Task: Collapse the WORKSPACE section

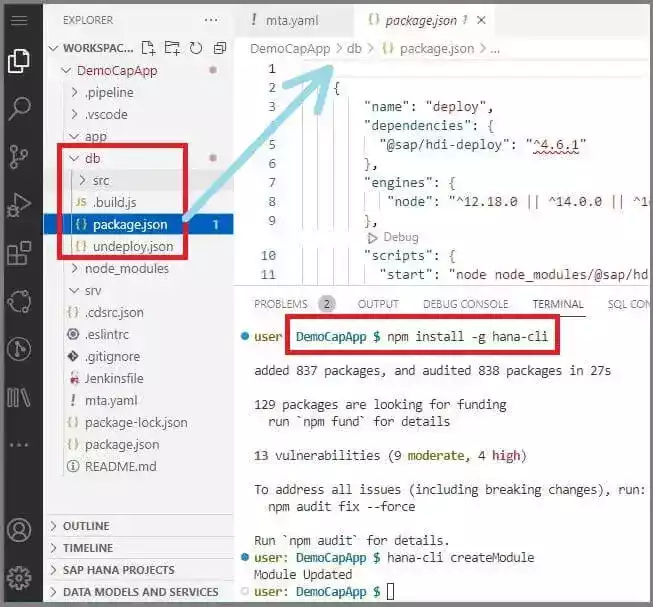Action: pyautogui.click(x=53, y=48)
